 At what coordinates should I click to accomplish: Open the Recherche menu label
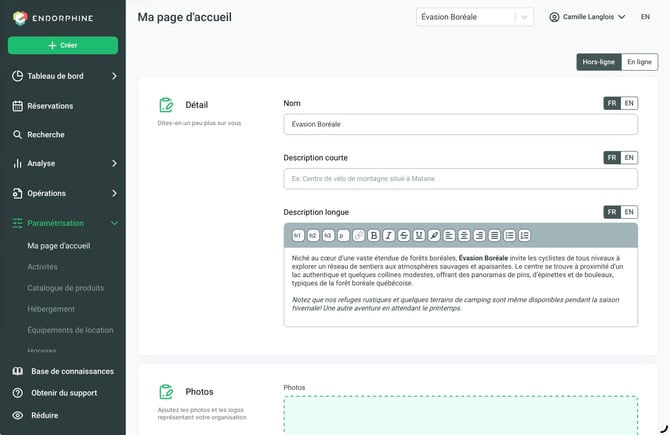46,135
